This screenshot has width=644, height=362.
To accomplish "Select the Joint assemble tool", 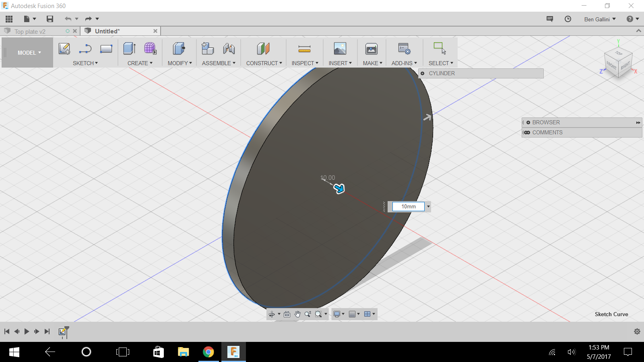I will coord(229,49).
